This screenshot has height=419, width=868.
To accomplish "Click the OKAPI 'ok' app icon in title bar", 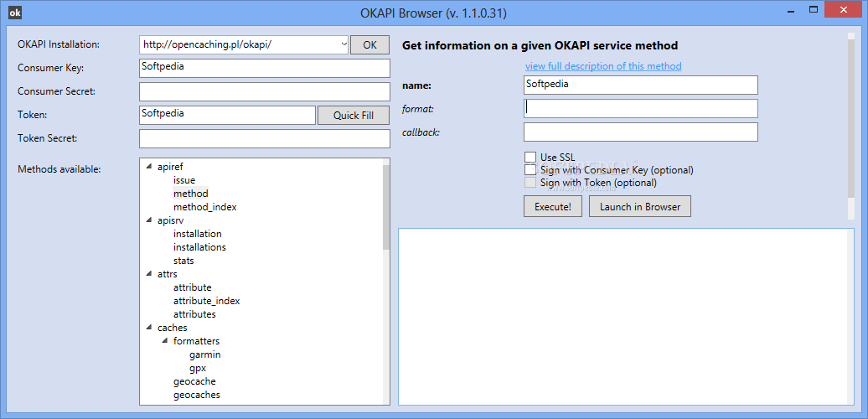I will [17, 12].
